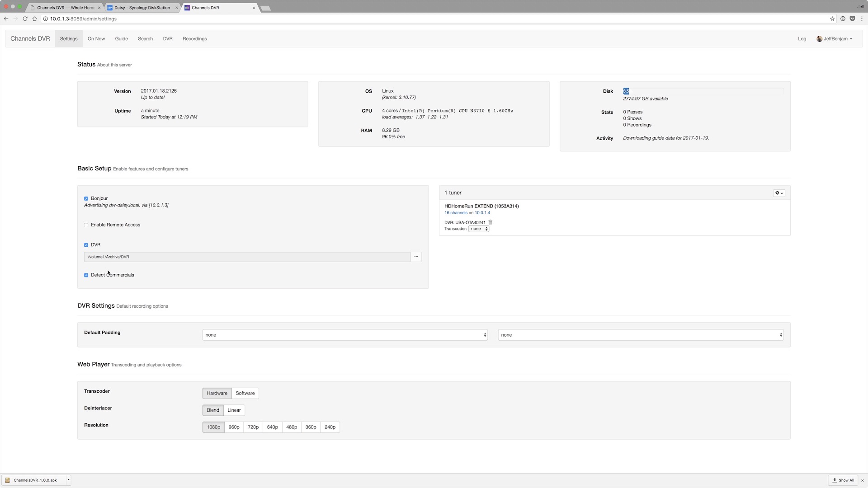Click the Pocket extension icon

click(852, 19)
